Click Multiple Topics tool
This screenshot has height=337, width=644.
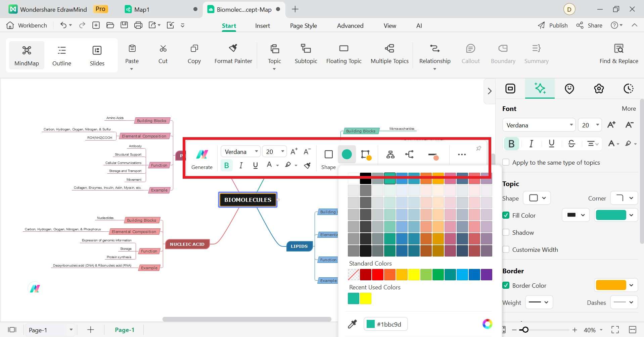coord(389,54)
